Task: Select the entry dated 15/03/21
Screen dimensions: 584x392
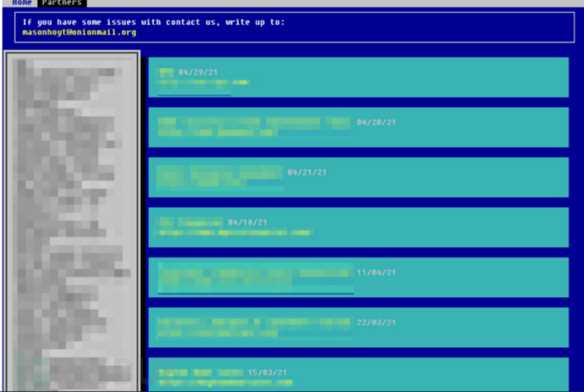Action: coord(358,374)
